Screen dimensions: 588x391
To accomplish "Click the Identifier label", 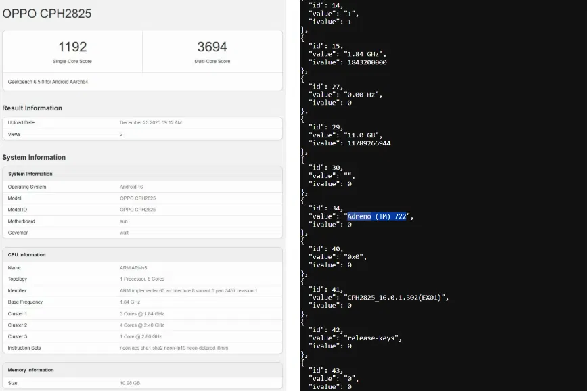I will click(x=17, y=290).
